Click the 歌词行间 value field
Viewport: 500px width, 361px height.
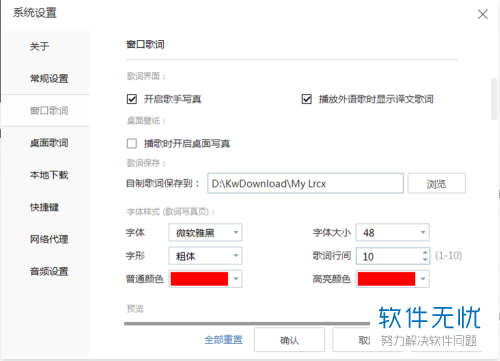click(x=388, y=256)
